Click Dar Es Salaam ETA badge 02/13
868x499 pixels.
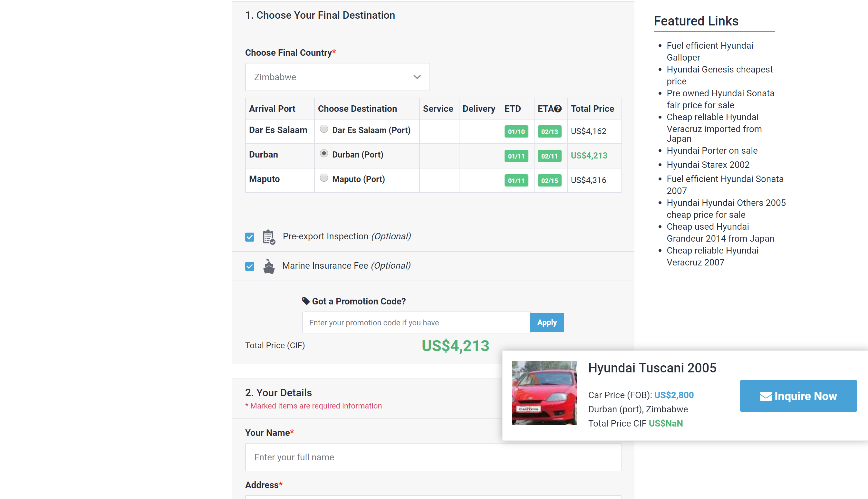(549, 131)
